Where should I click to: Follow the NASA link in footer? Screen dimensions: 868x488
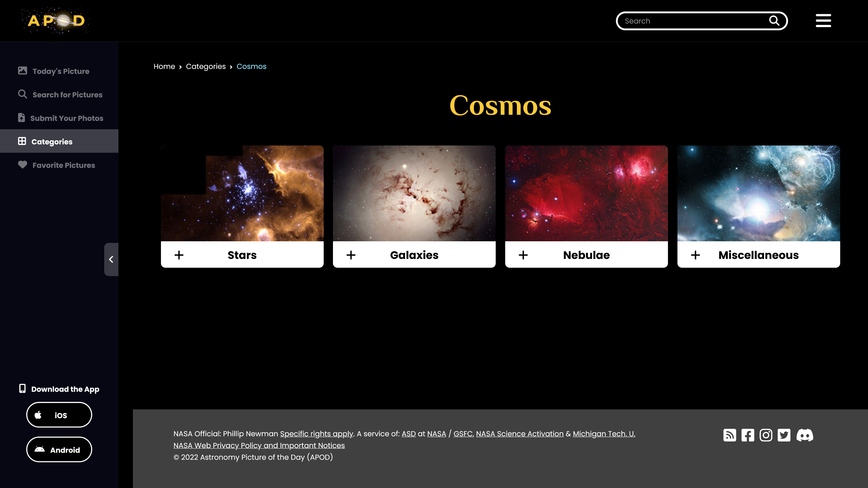[x=436, y=434]
